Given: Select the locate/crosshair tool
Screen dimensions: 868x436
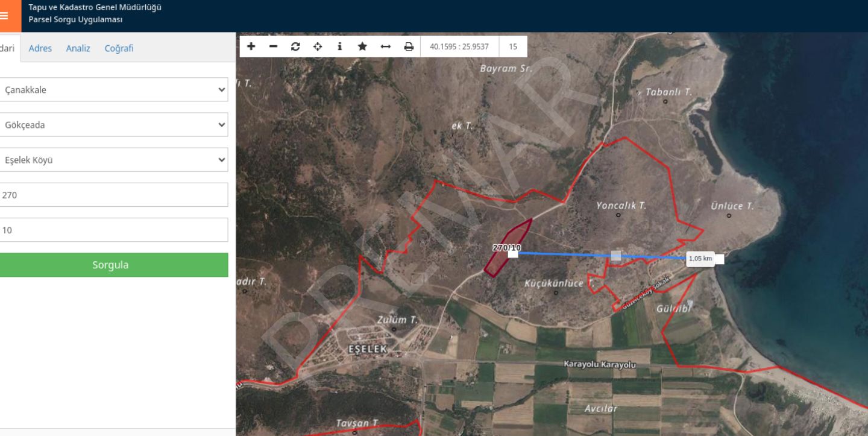Looking at the screenshot, I should [x=318, y=46].
